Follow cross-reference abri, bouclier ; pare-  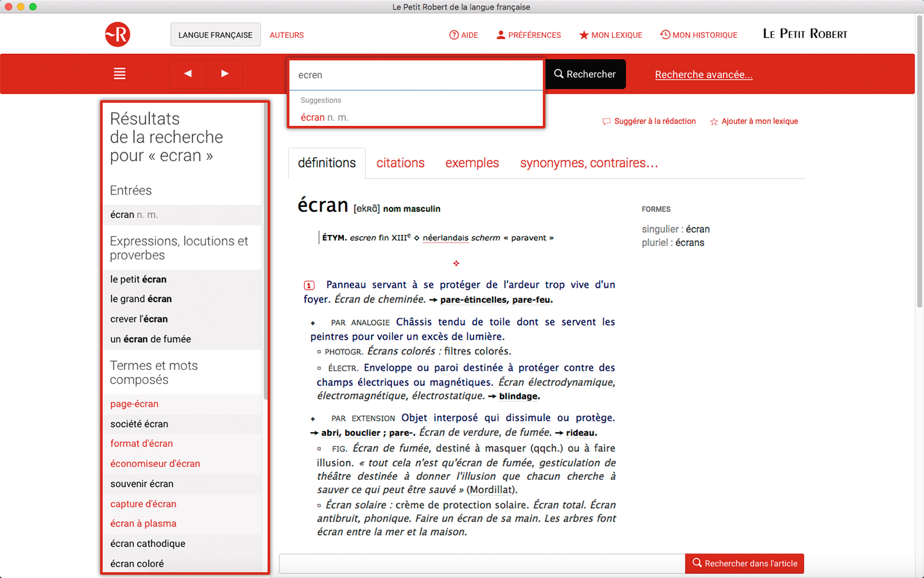point(368,433)
